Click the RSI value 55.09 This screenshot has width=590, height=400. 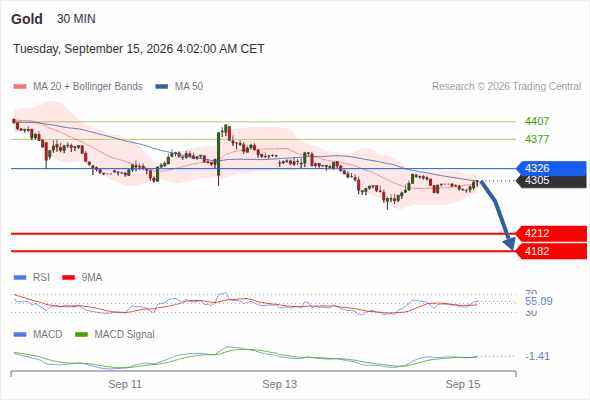(x=539, y=301)
